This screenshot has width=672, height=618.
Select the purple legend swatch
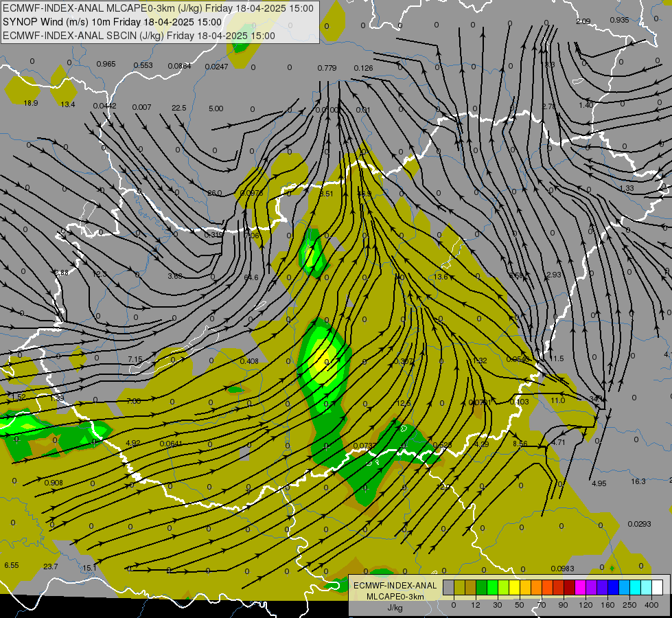tap(592, 587)
